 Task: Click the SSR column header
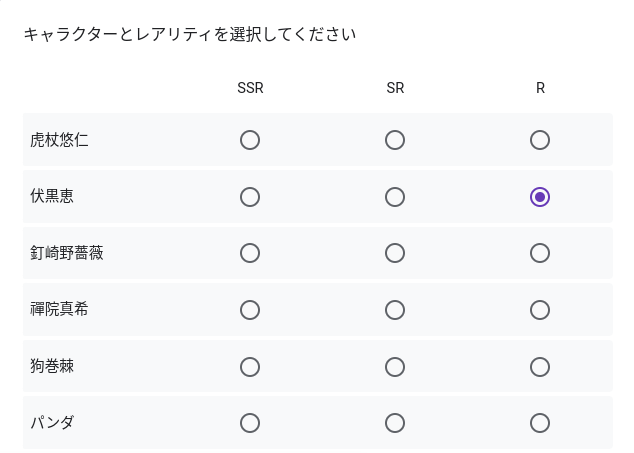[x=250, y=88]
